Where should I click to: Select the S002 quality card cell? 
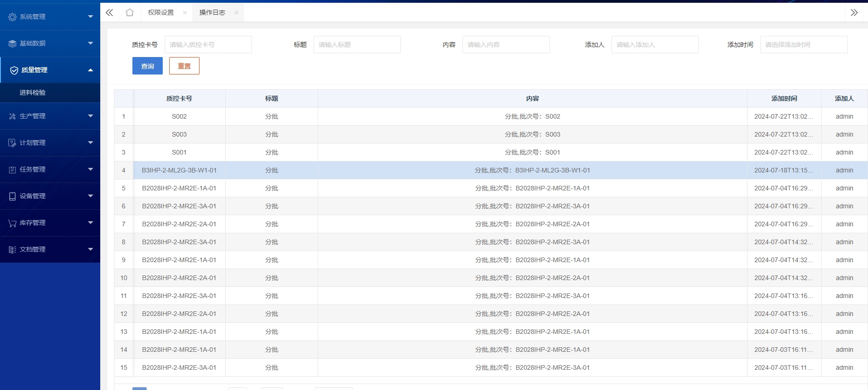coord(179,116)
